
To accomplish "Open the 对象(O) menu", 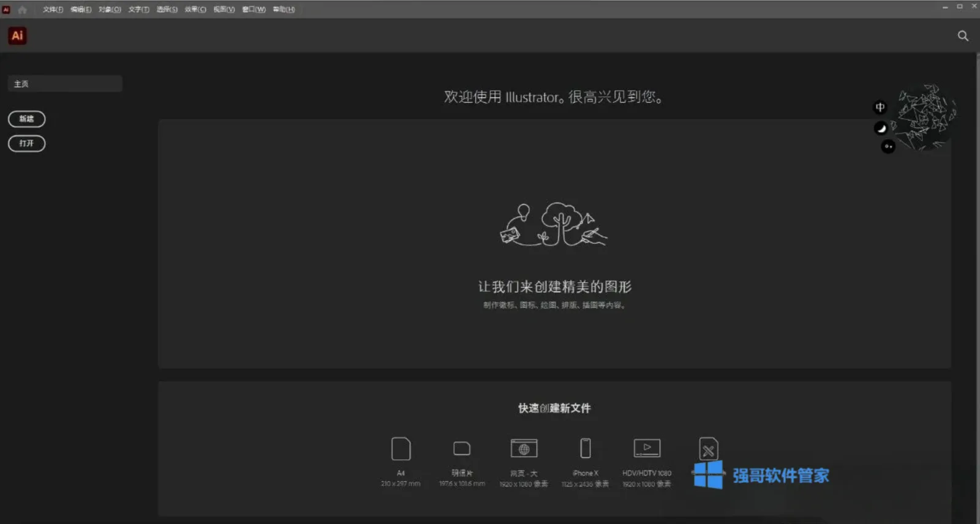I will pyautogui.click(x=110, y=10).
